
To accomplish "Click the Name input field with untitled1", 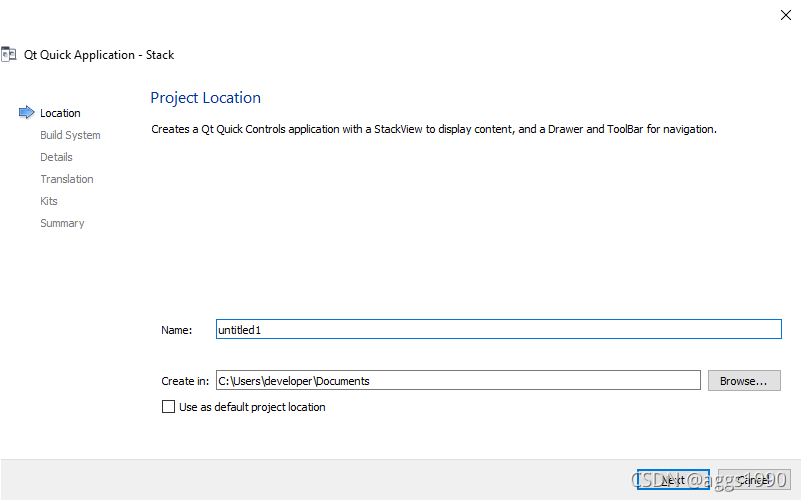I will (499, 329).
